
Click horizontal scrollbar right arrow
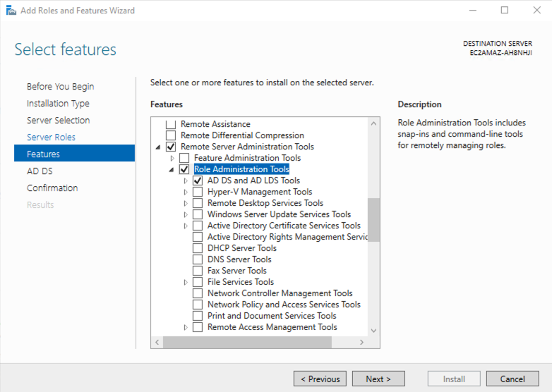[361, 342]
